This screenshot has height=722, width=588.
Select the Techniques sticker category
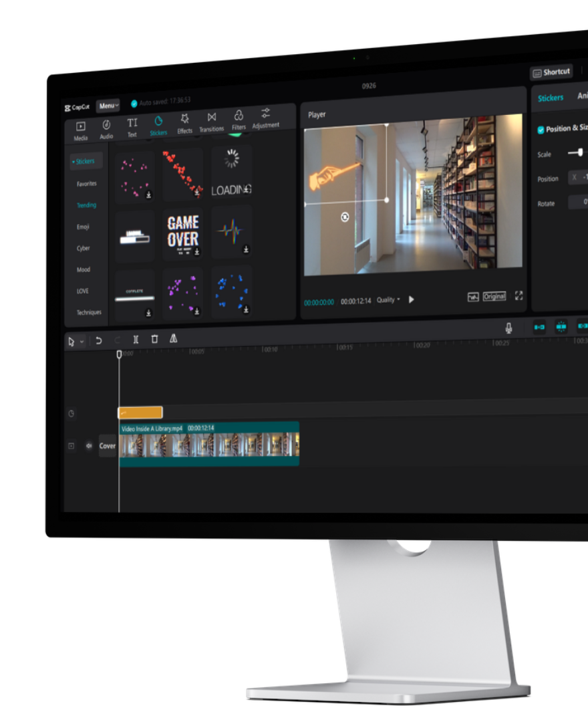89,312
